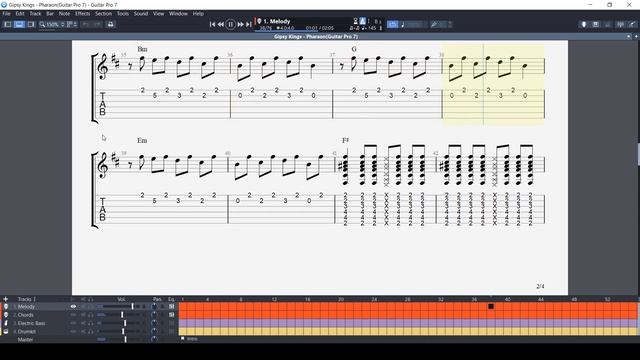Open the File menu
This screenshot has width=640, height=360.
click(7, 13)
